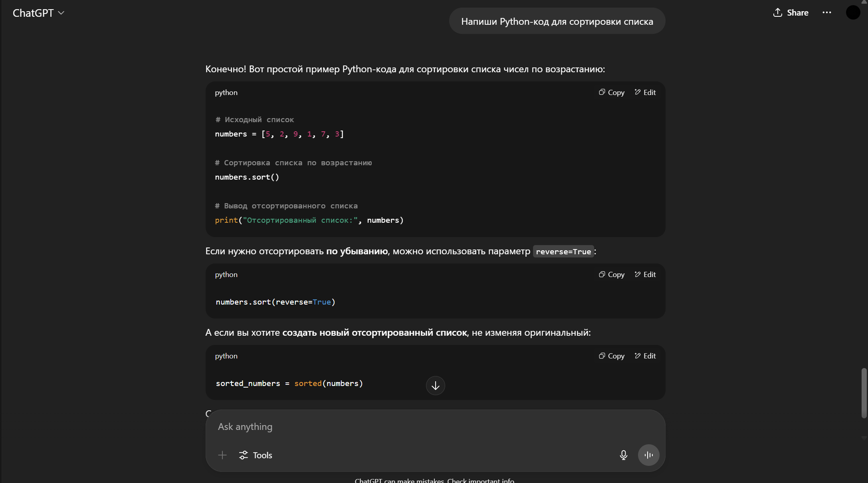Copy the reverse=True code block
Viewport: 868px width, 483px height.
(612, 275)
